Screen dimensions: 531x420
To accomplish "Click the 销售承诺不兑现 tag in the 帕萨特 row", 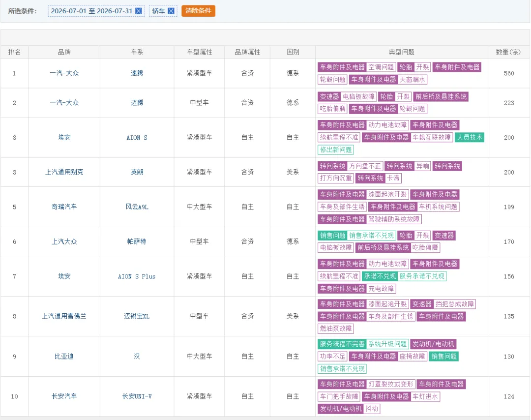I will [x=372, y=236].
